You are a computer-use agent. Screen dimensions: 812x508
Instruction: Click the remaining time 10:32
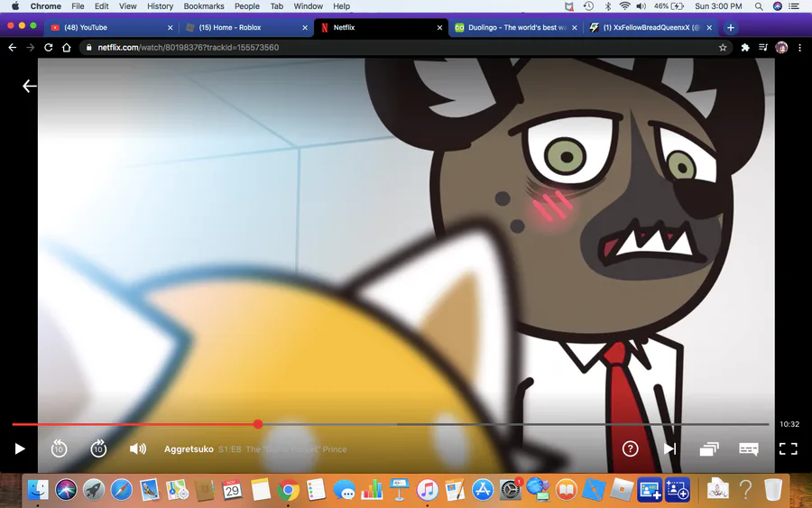coord(789,424)
